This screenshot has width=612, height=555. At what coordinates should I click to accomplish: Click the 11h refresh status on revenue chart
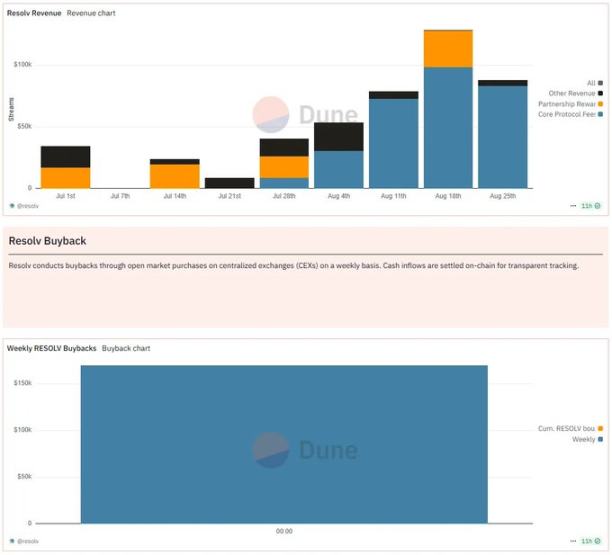[591, 205]
